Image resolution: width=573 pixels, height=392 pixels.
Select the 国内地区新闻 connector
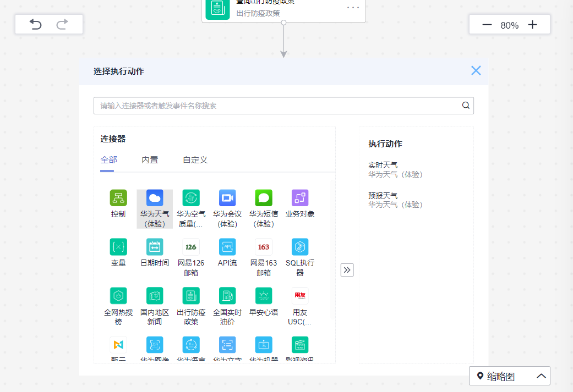point(155,307)
